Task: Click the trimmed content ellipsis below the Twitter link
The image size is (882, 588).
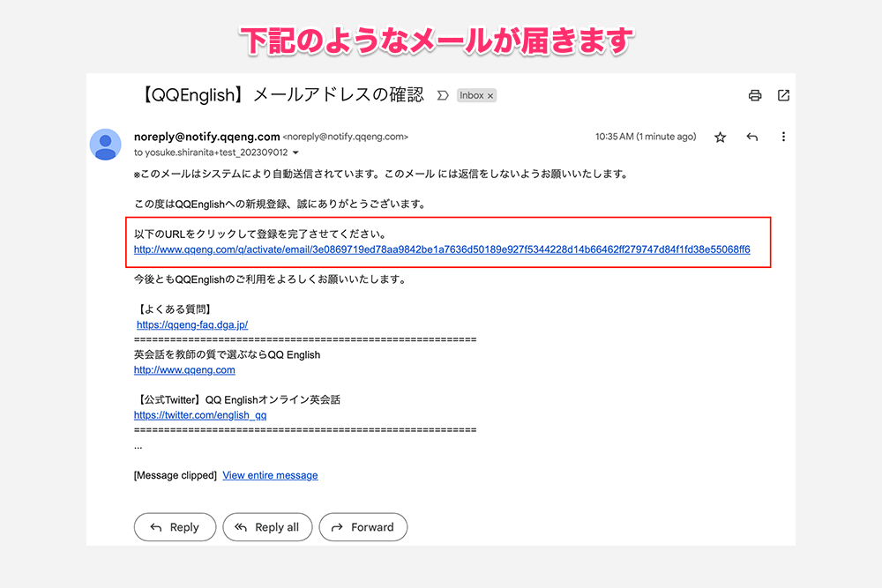Action: pos(138,448)
